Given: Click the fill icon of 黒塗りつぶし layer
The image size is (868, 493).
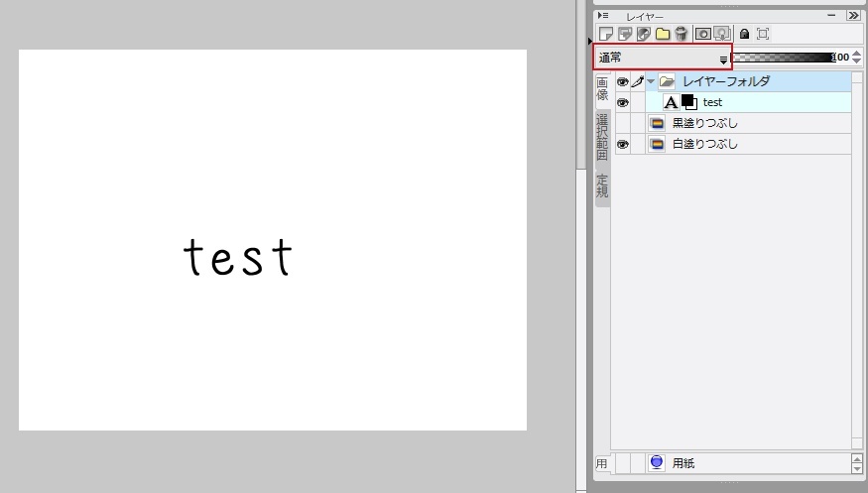Looking at the screenshot, I should pos(657,123).
